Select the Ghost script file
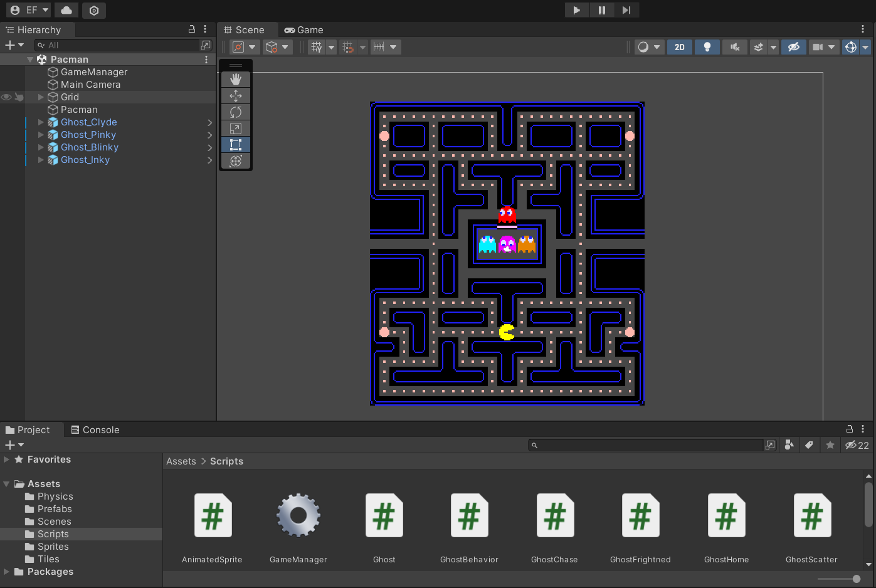The height and width of the screenshot is (588, 876). click(384, 515)
